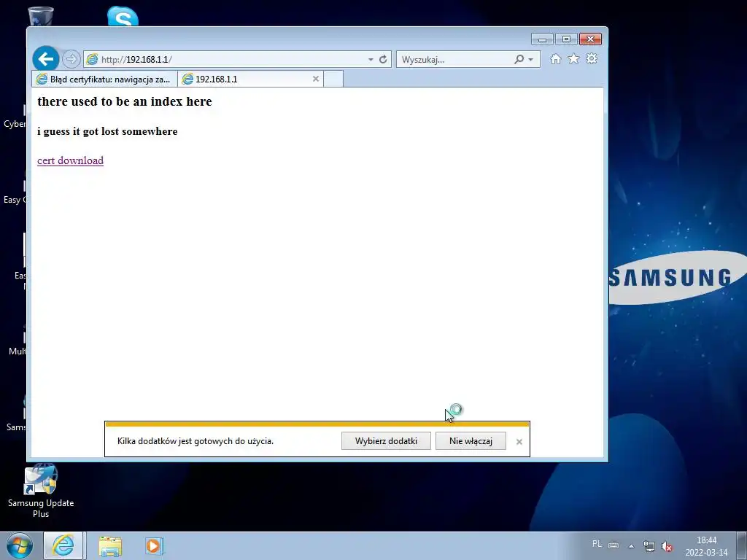747x560 pixels.
Task: Show hidden tray icons arrow
Action: point(631,546)
